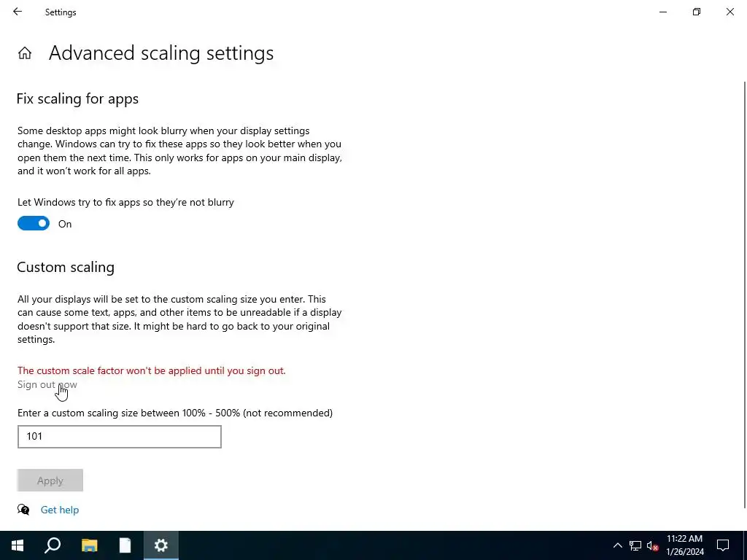
Task: Open the Action Center notifications icon
Action: tap(723, 545)
